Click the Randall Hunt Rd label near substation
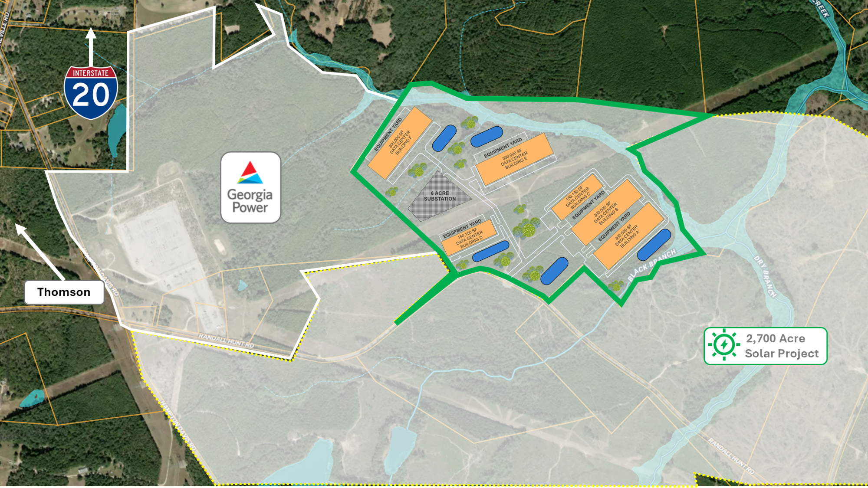This screenshot has height=488, width=868. point(226,340)
